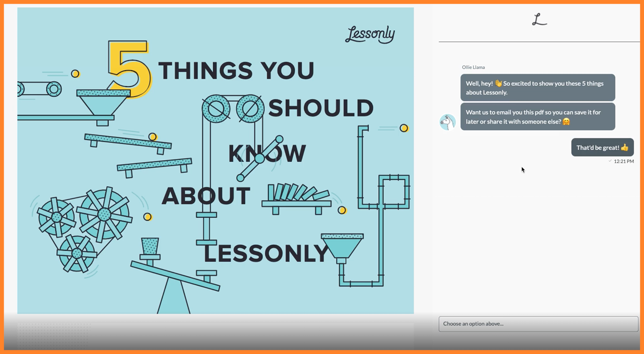Click the Lessonly wordmark on the slide

(x=370, y=35)
